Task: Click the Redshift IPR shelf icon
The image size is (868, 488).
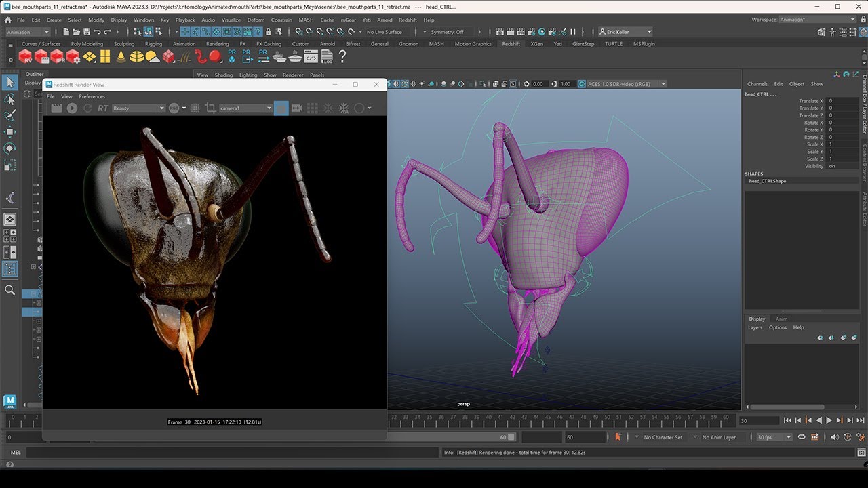Action: (x=58, y=56)
